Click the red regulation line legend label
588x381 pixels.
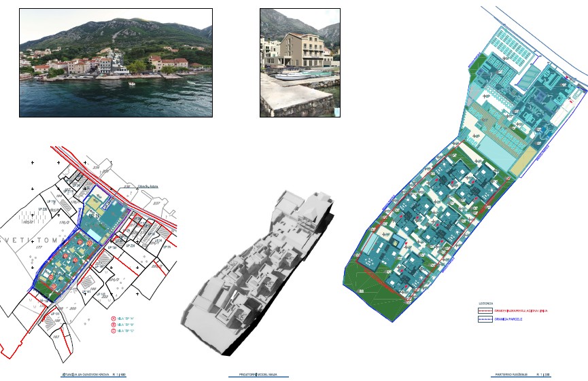[521, 310]
